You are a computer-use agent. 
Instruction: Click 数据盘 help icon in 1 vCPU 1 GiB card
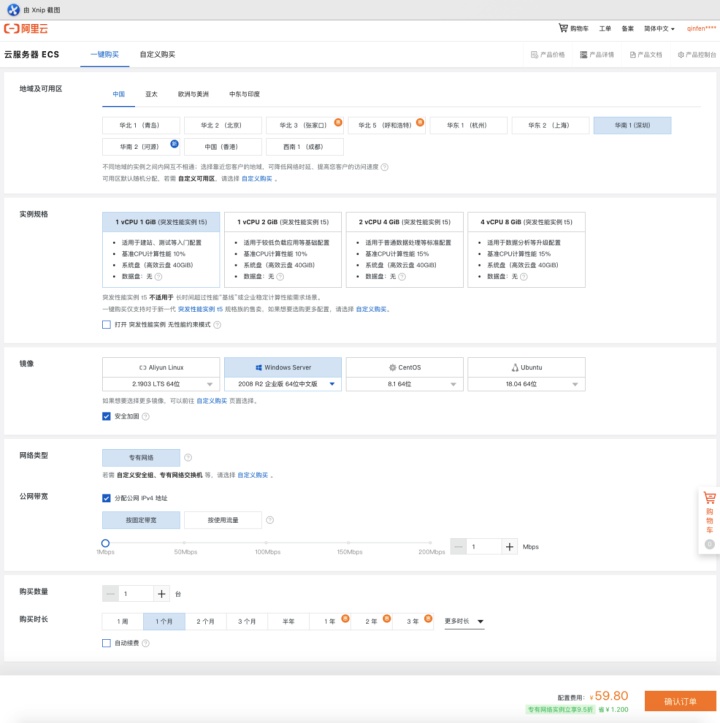click(159, 277)
